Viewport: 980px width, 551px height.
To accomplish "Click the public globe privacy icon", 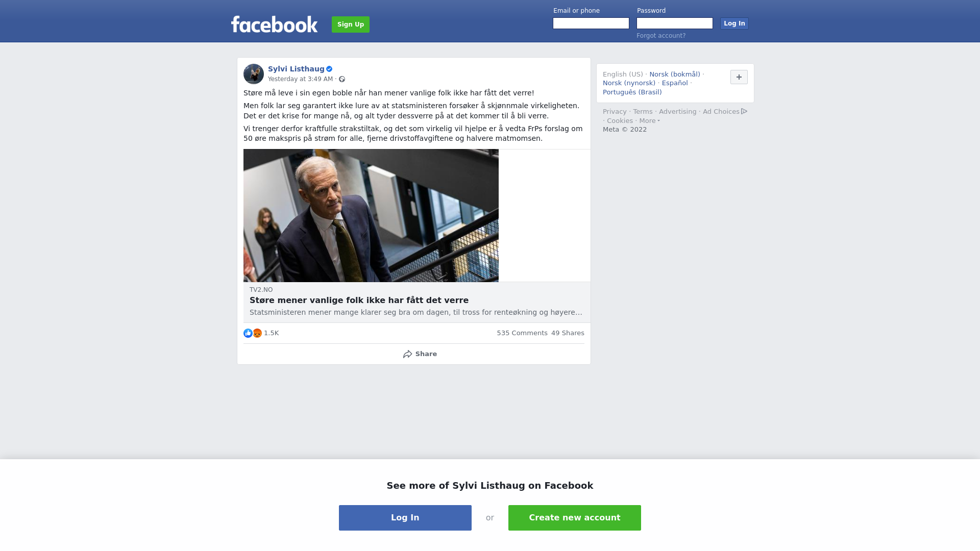I will coord(342,79).
